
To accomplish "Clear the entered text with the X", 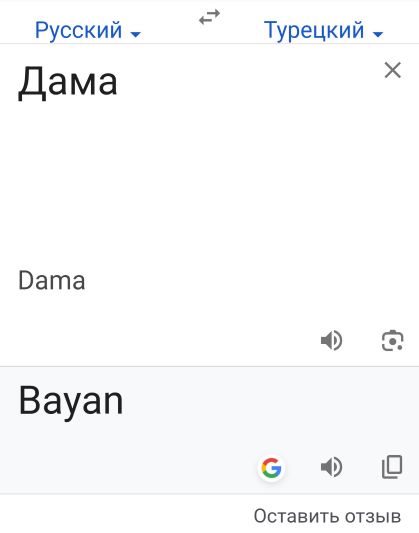I will (x=393, y=70).
